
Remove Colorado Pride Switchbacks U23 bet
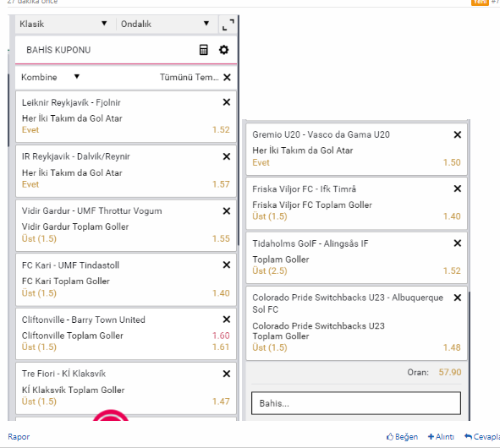tap(458, 298)
